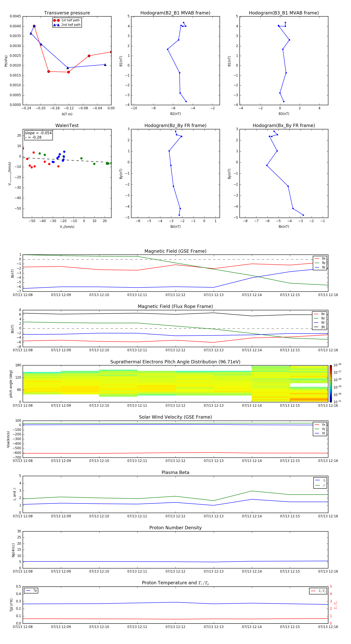Click the 'Bx(nT)' x-axis label
Image resolution: width=351 pixels, height=644 pixels.
coord(284,227)
